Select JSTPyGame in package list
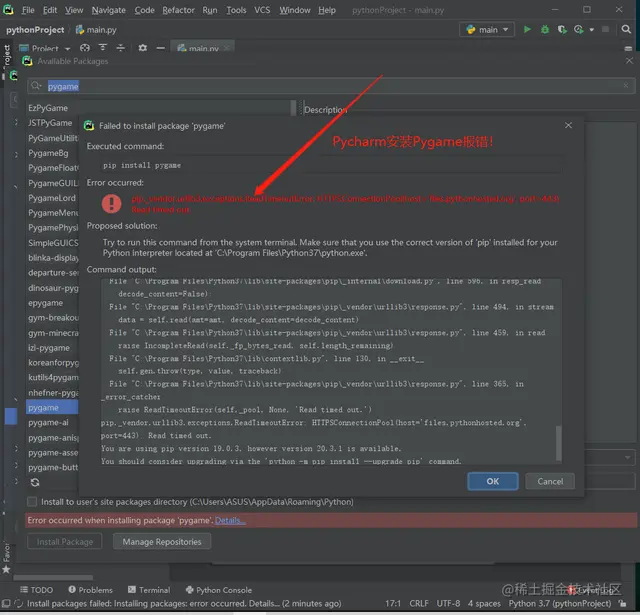This screenshot has height=615, width=640. click(x=52, y=123)
